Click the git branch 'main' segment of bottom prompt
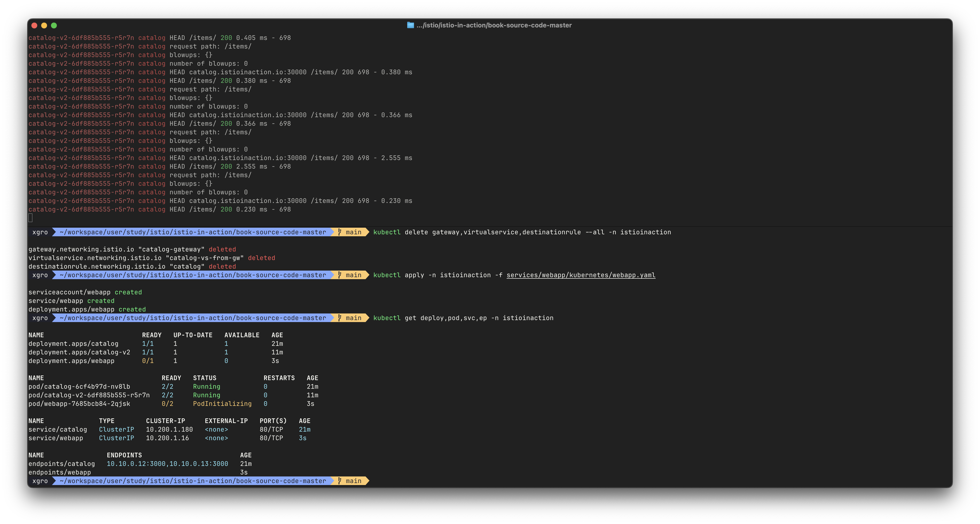Screen dimensions: 980x524 350,481
